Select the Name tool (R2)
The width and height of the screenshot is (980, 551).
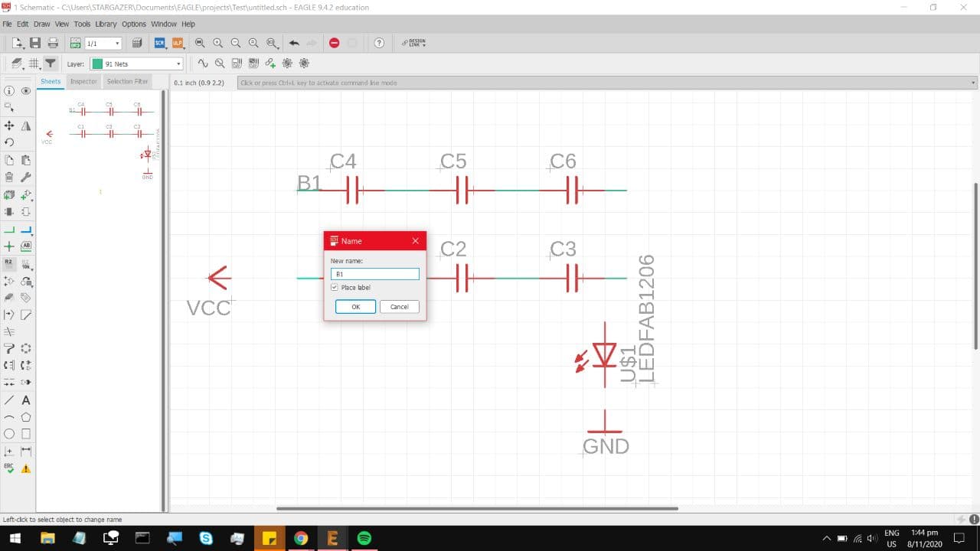tap(9, 263)
